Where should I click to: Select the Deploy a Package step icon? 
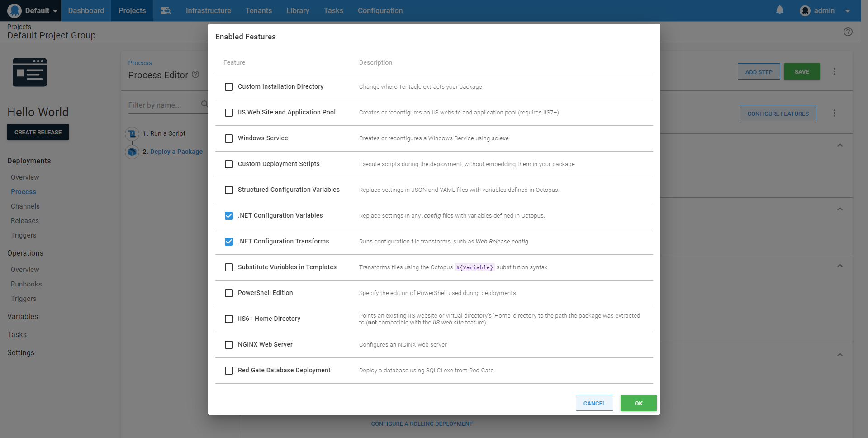point(132,152)
